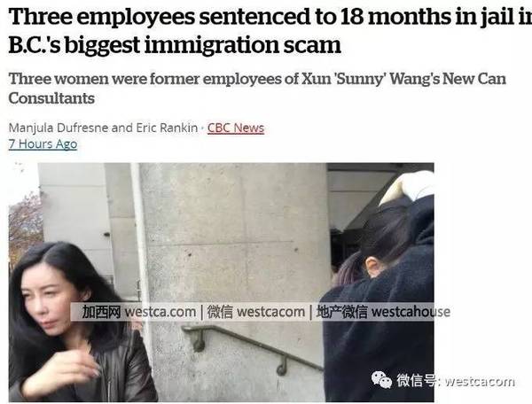Click the "加西网 westca.com" watermark text

pos(139,312)
